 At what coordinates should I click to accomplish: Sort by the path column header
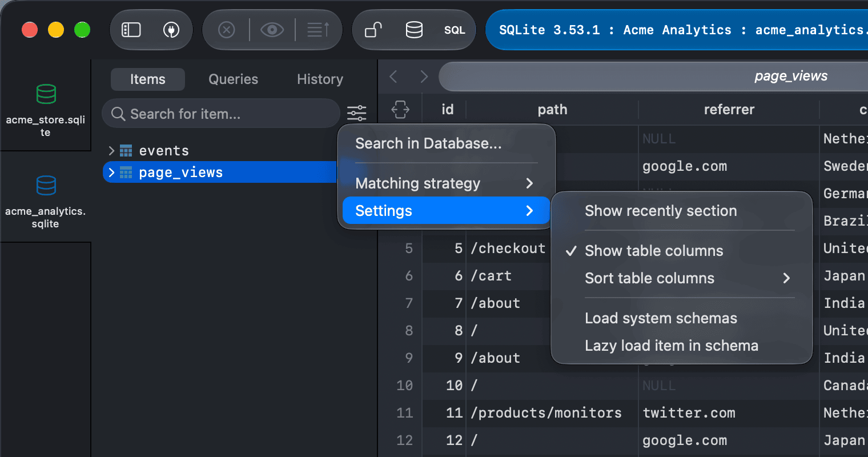pyautogui.click(x=552, y=110)
